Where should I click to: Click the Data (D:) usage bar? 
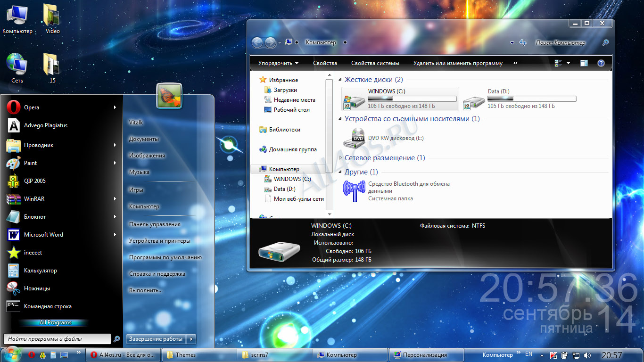tap(532, 99)
